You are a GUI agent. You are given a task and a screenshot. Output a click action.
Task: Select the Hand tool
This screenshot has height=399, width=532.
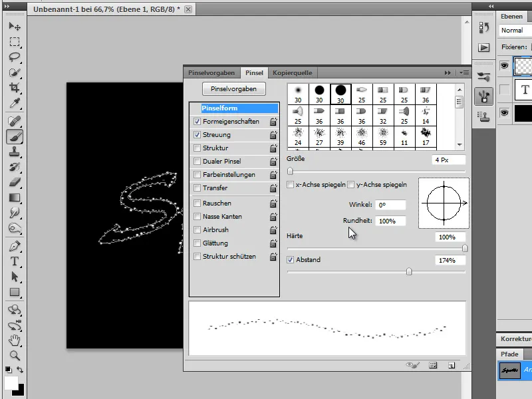pos(14,340)
